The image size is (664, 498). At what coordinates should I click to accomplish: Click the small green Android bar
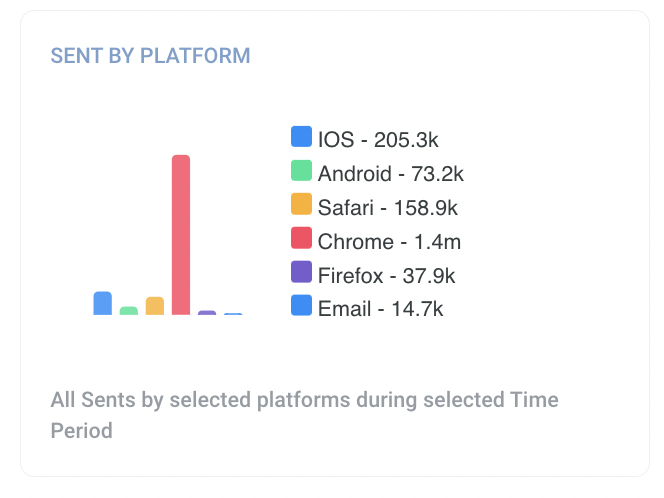coord(129,311)
